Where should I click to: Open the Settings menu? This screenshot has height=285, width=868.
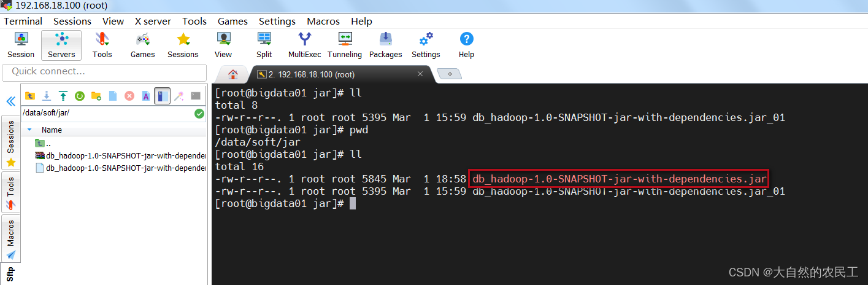tap(277, 21)
